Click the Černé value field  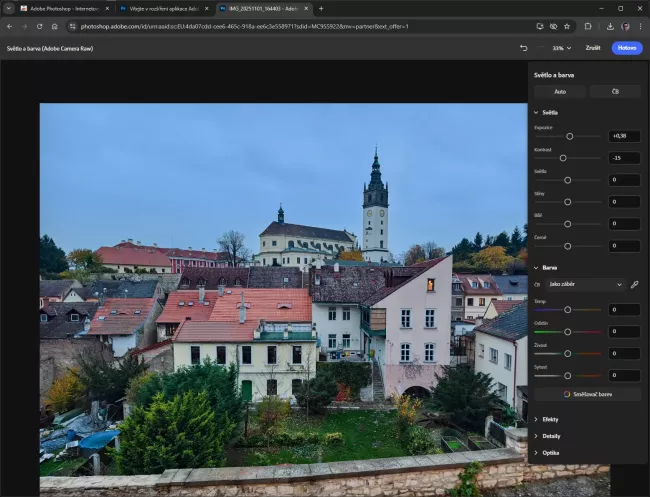click(624, 246)
